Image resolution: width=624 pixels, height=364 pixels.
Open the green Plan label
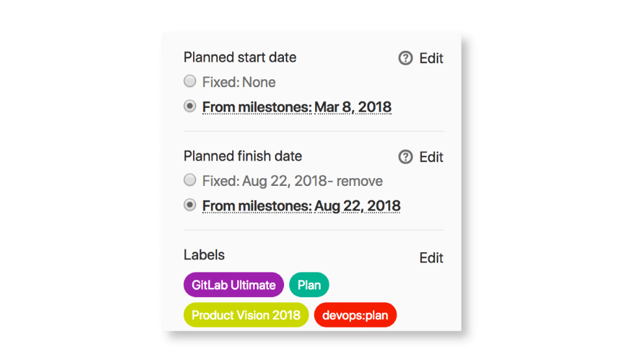coord(309,285)
